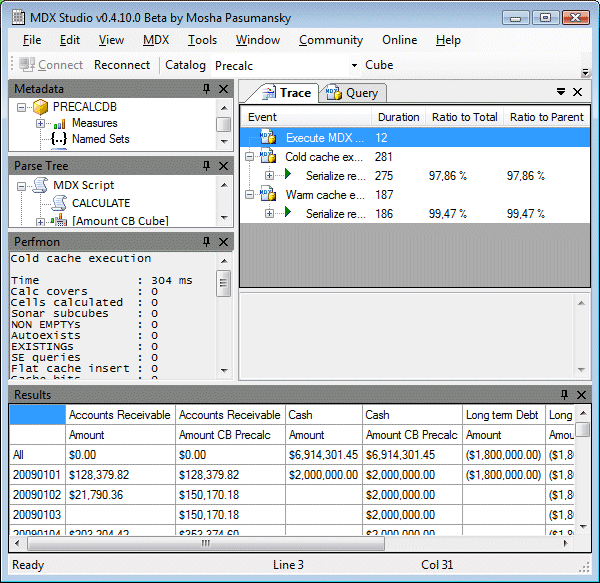Pin the Metadata panel
The width and height of the screenshot is (600, 583).
206,89
